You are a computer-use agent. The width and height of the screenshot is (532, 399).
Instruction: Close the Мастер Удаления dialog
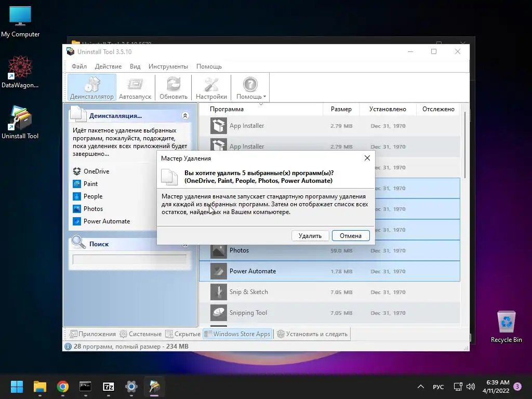[367, 158]
